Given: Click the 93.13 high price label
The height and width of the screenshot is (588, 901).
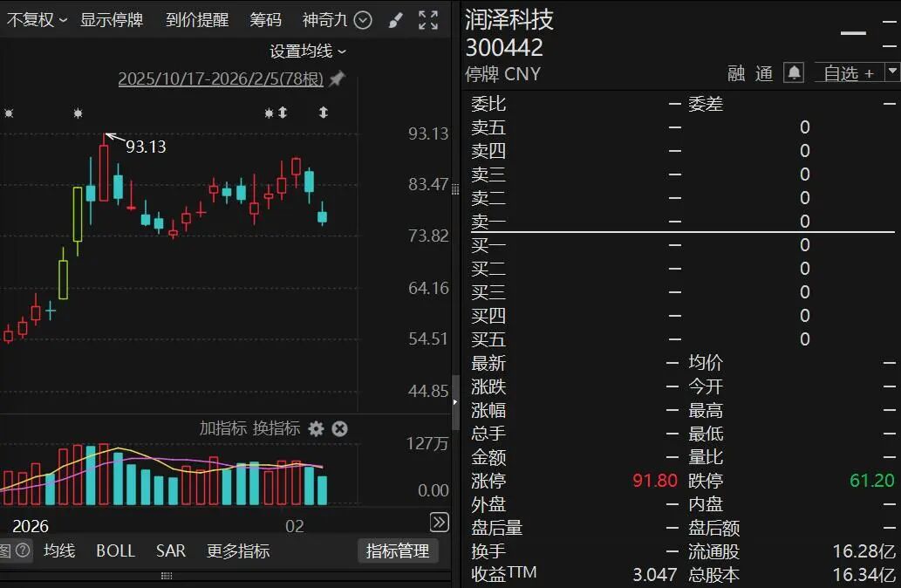Looking at the screenshot, I should (146, 147).
